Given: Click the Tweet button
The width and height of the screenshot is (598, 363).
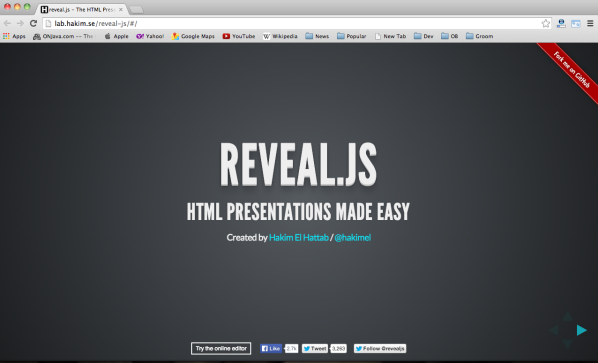Looking at the screenshot, I should [x=315, y=349].
